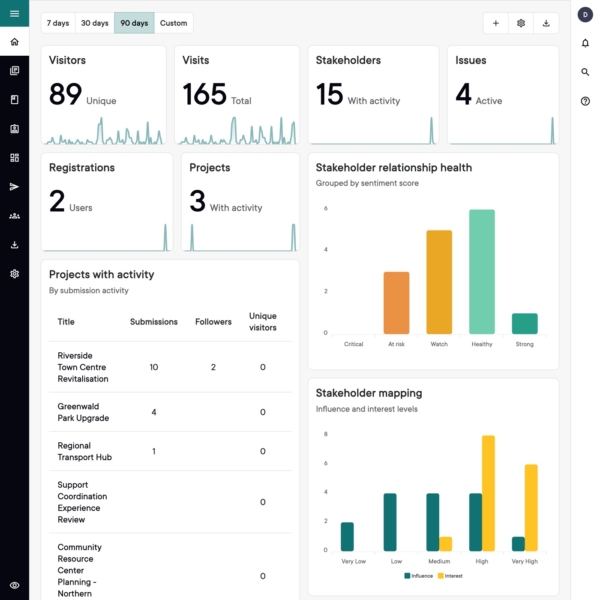Click the Medium interest yellow bar
600x600 pixels.
pos(445,544)
